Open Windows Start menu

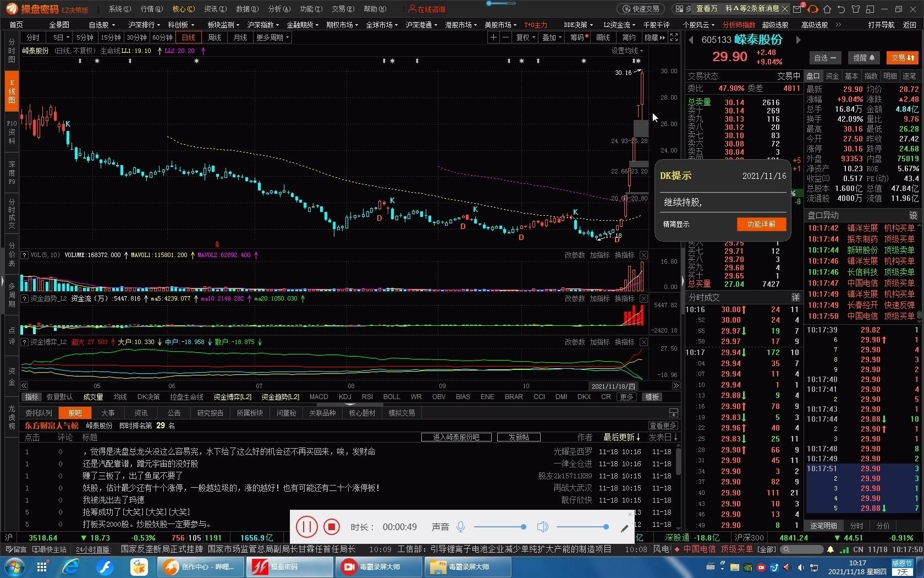pyautogui.click(x=14, y=566)
